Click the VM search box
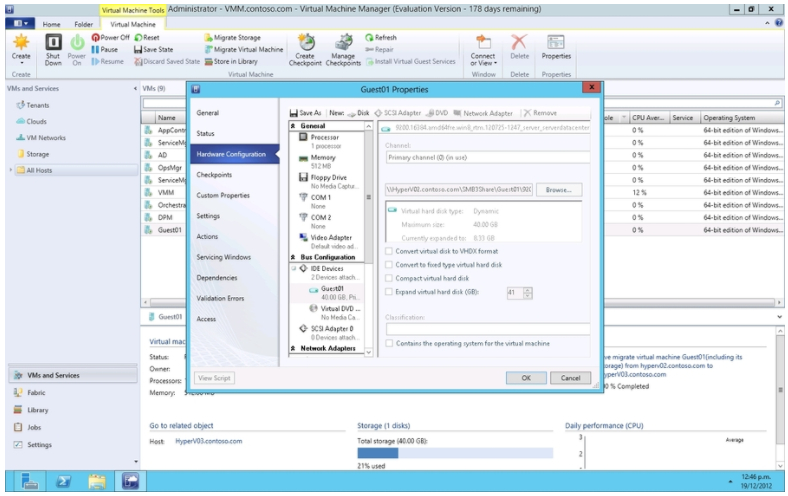The width and height of the screenshot is (788, 496). click(462, 103)
